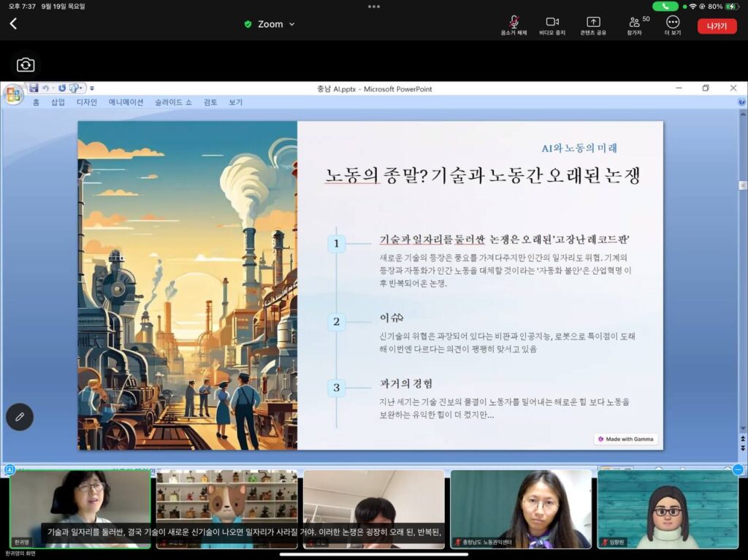Open the content share (콘텐츠 공유) icon
The width and height of the screenshot is (748, 560).
[x=593, y=25]
